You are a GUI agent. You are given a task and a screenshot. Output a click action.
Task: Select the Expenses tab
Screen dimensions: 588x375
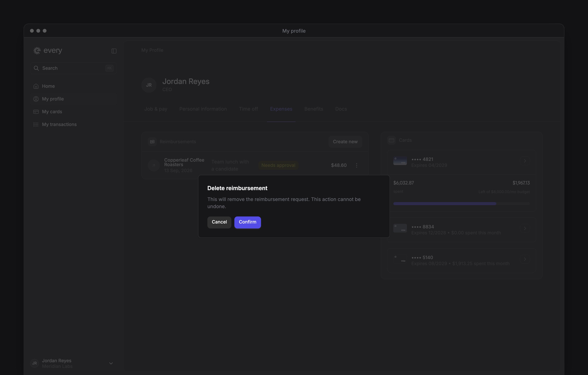click(x=281, y=109)
